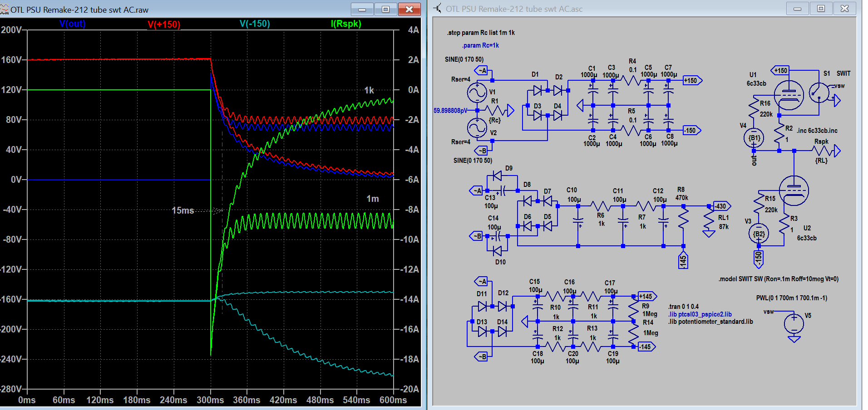Screen dimensions: 868x410
Task: Select capacitor C10 100µ symbol
Action: (578, 222)
